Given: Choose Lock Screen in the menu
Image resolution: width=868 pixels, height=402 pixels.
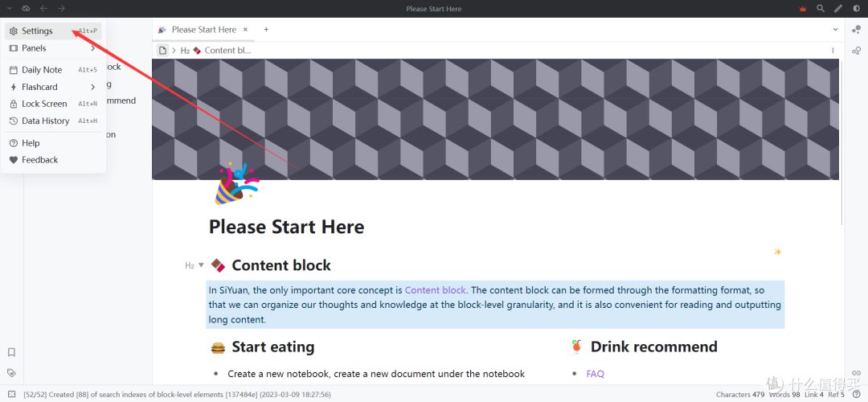Looking at the screenshot, I should pos(53,104).
